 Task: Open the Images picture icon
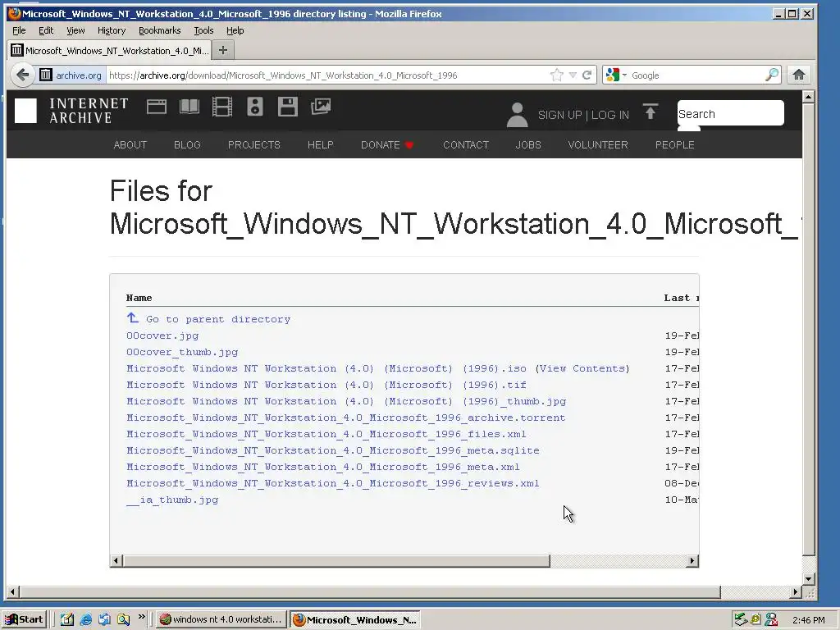coord(321,107)
